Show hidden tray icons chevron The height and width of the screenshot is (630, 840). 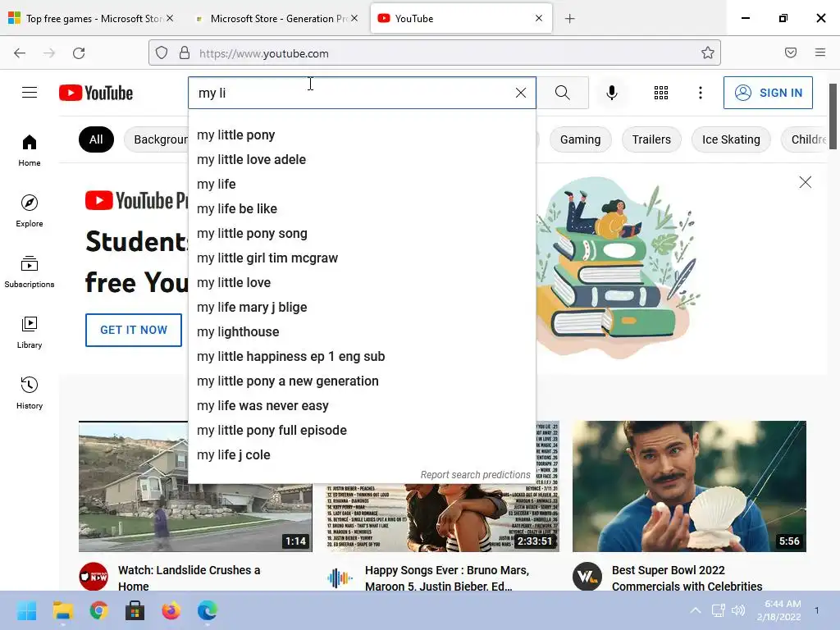pyautogui.click(x=696, y=610)
